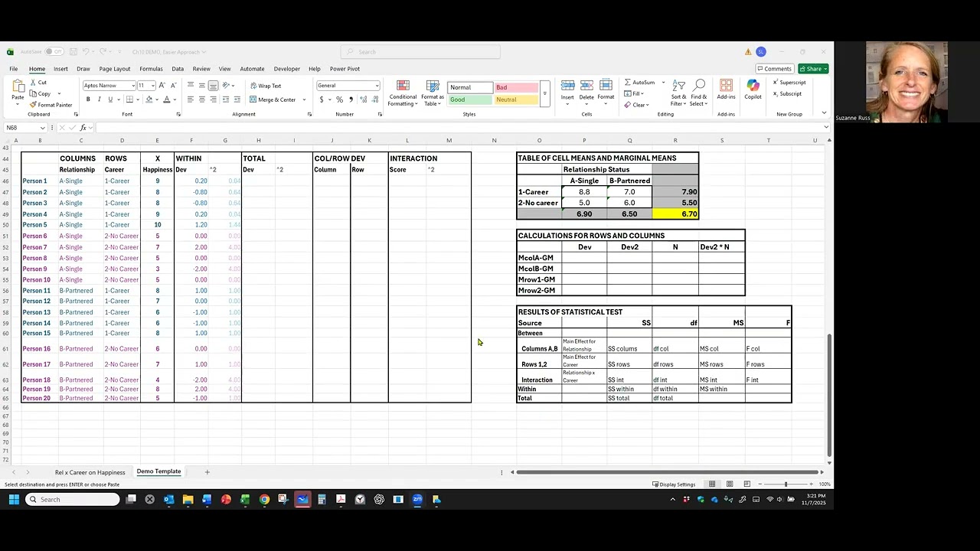Screen dimensions: 980x551
Task: Apply italic formatting
Action: pos(99,99)
